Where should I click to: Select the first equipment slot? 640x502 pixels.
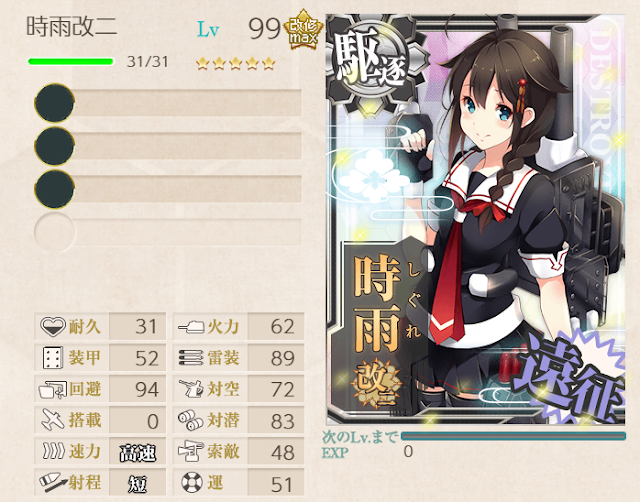pyautogui.click(x=168, y=103)
